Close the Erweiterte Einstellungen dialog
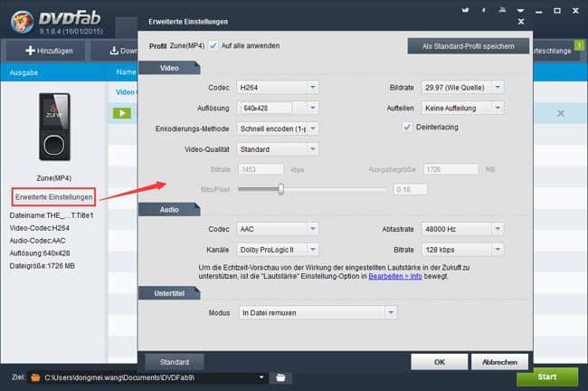588x391 pixels. click(x=521, y=22)
